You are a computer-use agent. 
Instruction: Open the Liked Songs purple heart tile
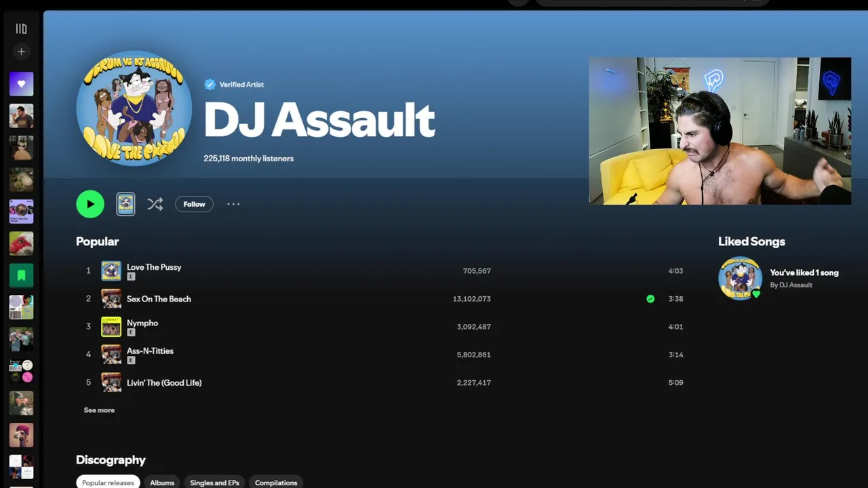21,84
